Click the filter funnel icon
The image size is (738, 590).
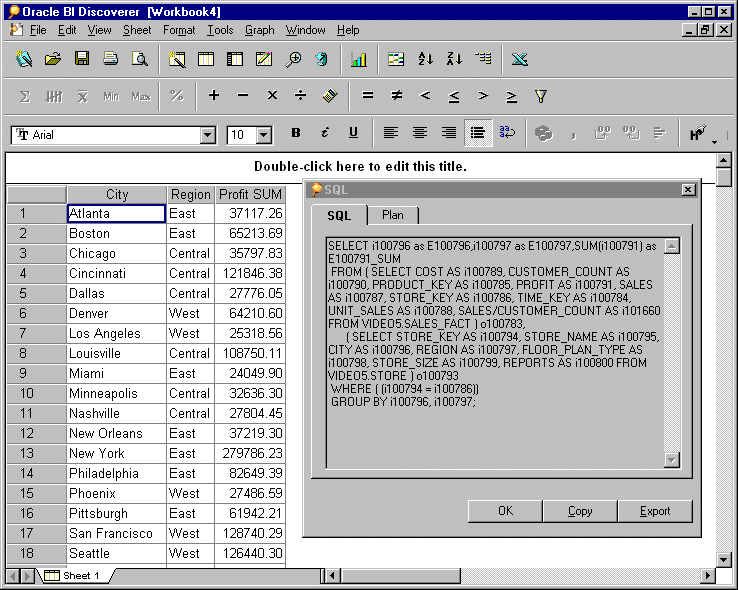(541, 97)
